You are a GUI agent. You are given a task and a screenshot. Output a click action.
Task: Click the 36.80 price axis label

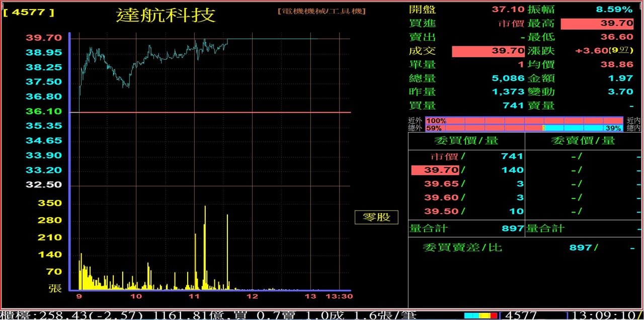tap(44, 96)
